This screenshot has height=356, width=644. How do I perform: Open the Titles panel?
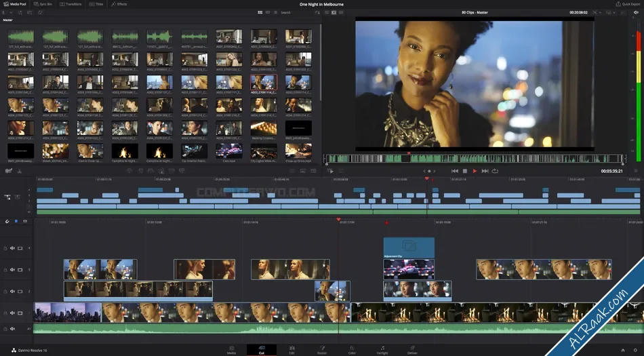(x=96, y=4)
